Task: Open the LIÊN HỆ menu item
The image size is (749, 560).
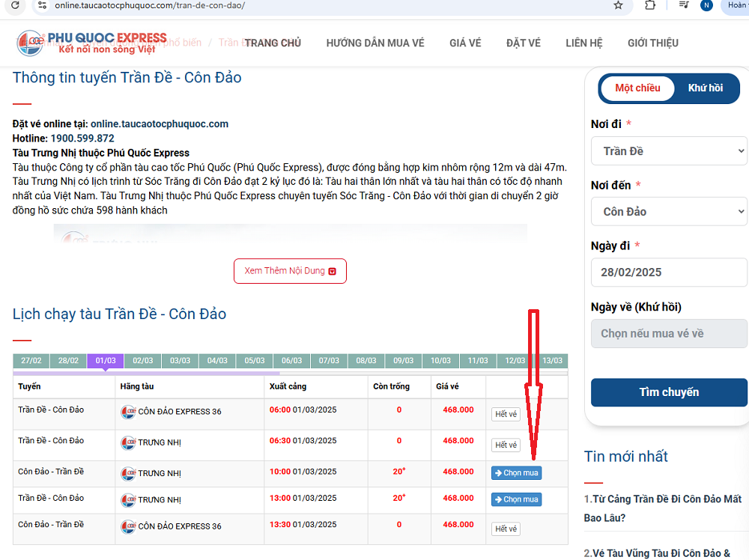Action: tap(584, 43)
